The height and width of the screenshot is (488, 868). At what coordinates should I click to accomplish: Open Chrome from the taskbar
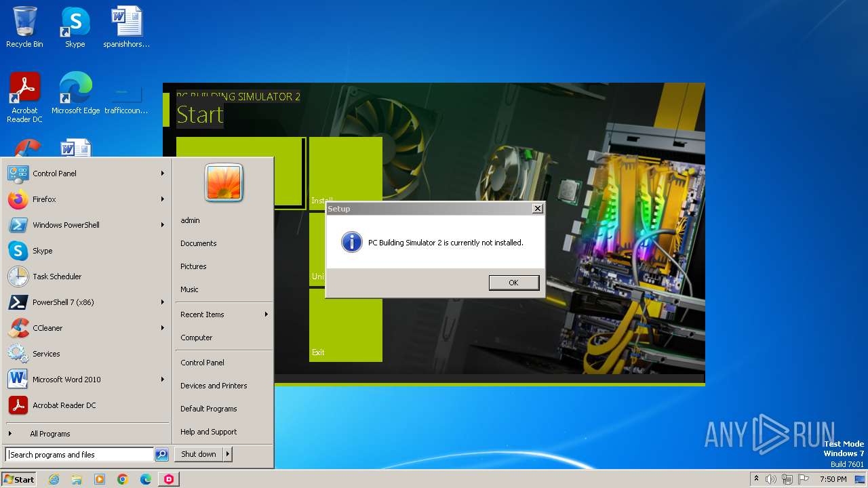pos(123,479)
